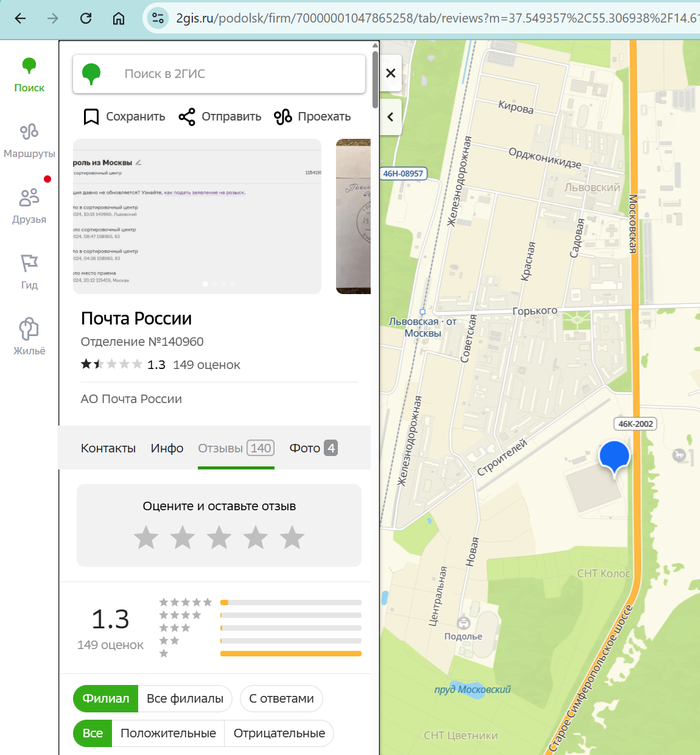Screen dimensions: 700x755
Task: Rate with the first star
Action: [146, 537]
